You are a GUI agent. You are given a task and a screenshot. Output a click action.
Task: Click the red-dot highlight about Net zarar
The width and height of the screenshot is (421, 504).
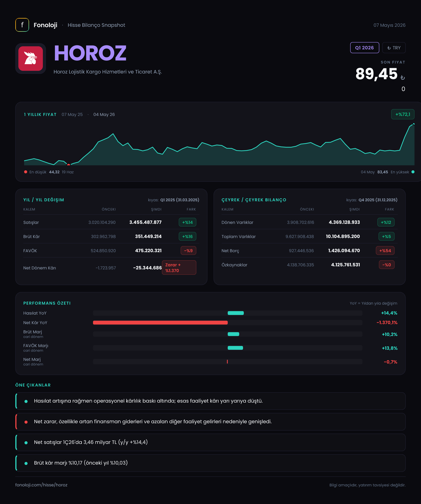(210, 422)
